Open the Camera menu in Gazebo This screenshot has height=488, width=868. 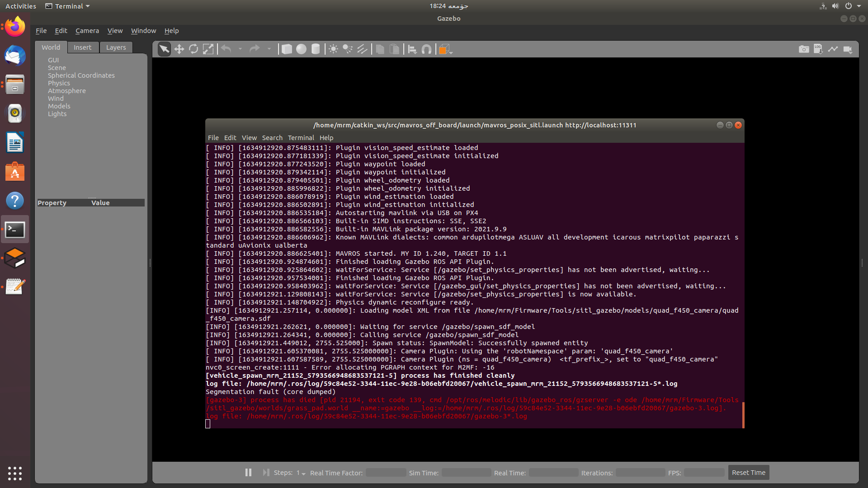[x=87, y=31]
